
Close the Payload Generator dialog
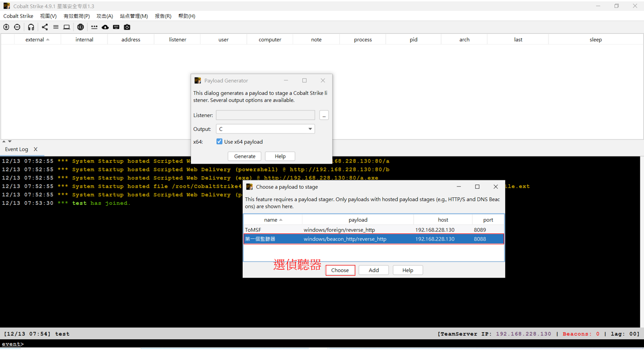tap(323, 80)
